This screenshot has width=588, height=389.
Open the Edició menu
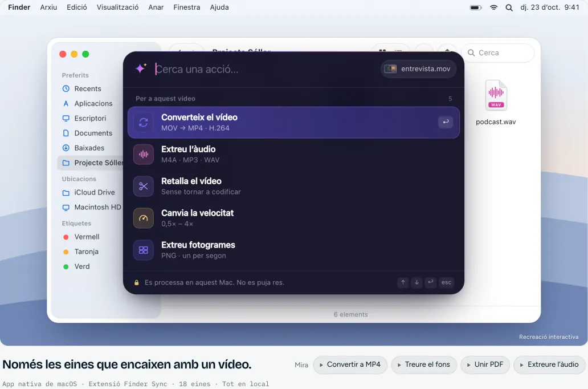(77, 7)
